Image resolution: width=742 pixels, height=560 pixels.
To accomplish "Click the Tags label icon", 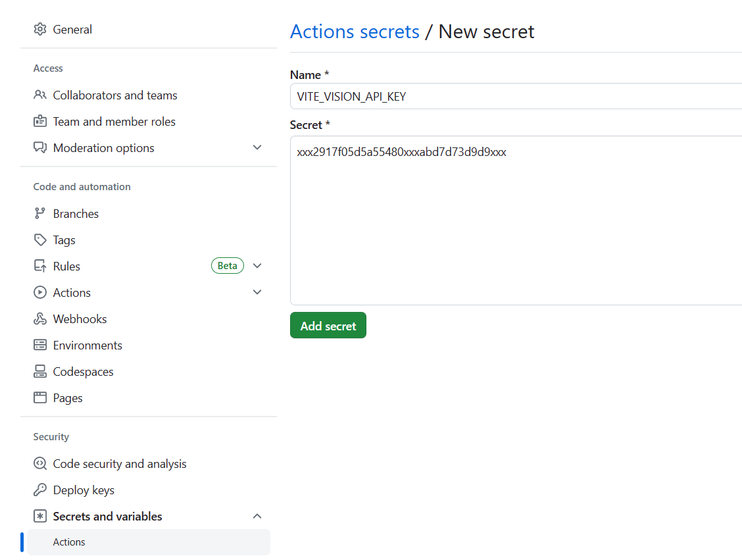I will (x=40, y=240).
